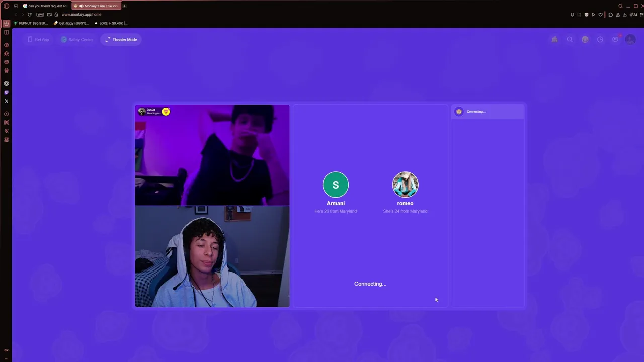
Task: Click the Monkey search magnifier icon
Action: click(570, 39)
